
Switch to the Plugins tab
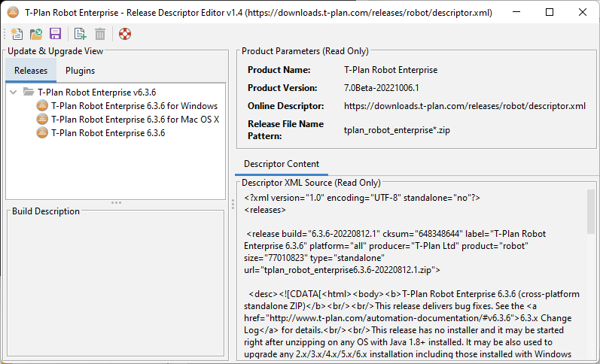coord(80,71)
